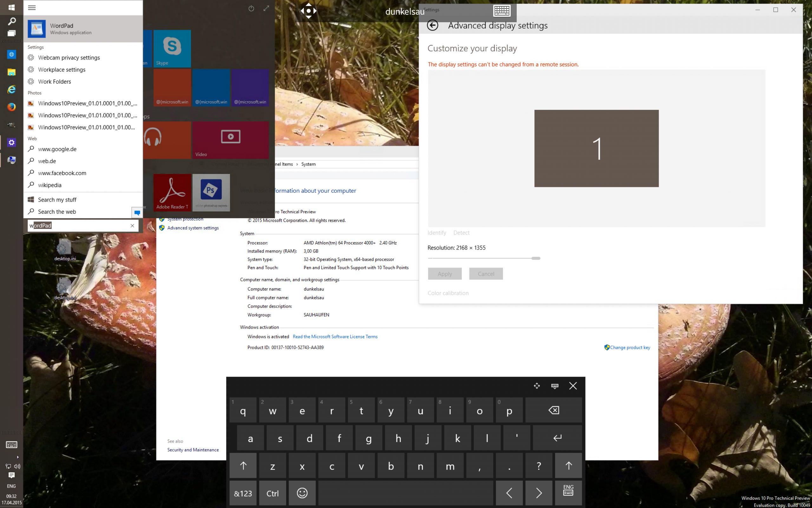The height and width of the screenshot is (508, 812).
Task: Click the System breadcrumb in Control Panel
Action: pos(308,164)
